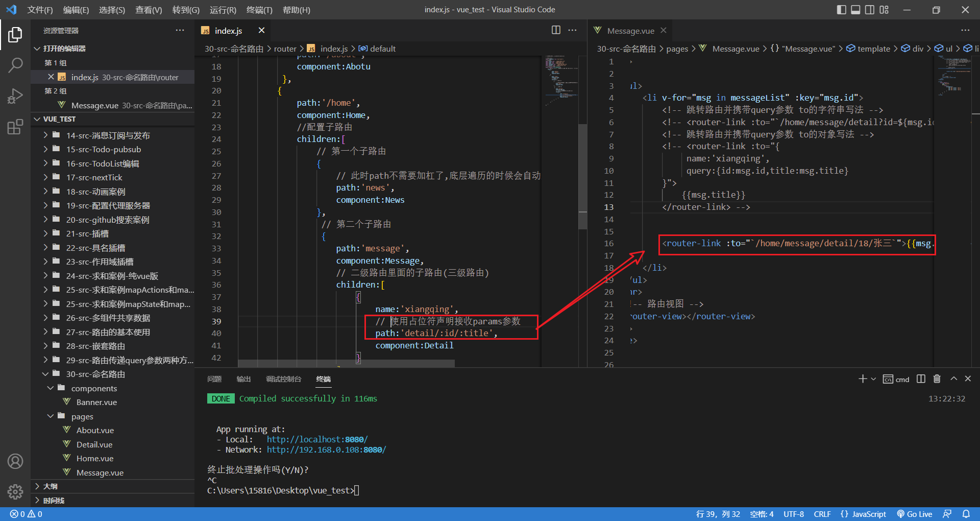Open the 帮助(H) menu

[x=296, y=10]
